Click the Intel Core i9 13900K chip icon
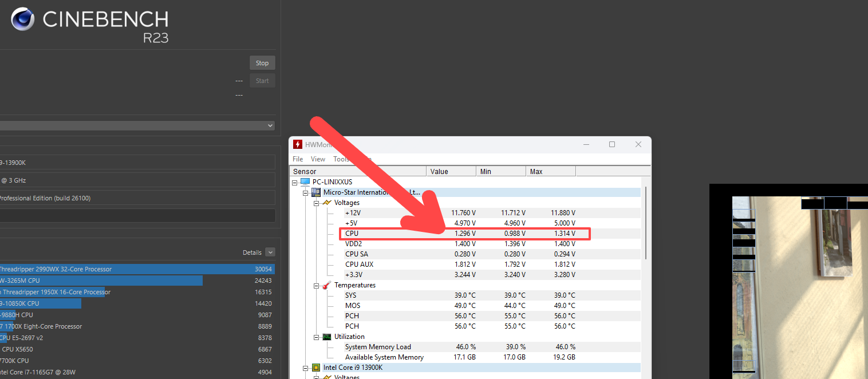 coord(315,368)
